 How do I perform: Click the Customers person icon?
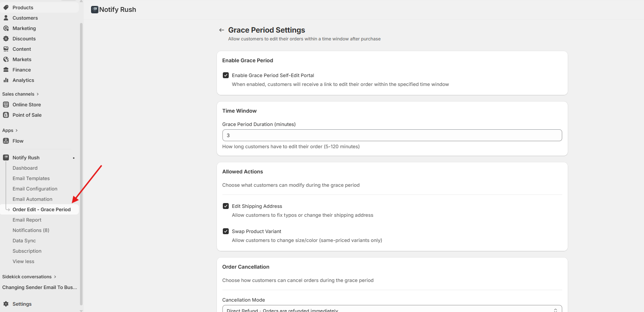pos(6,18)
